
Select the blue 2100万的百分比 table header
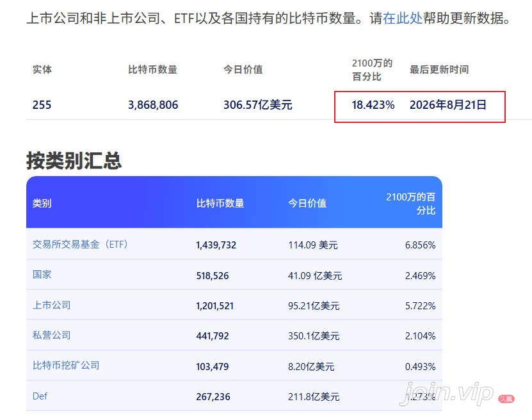tap(410, 204)
